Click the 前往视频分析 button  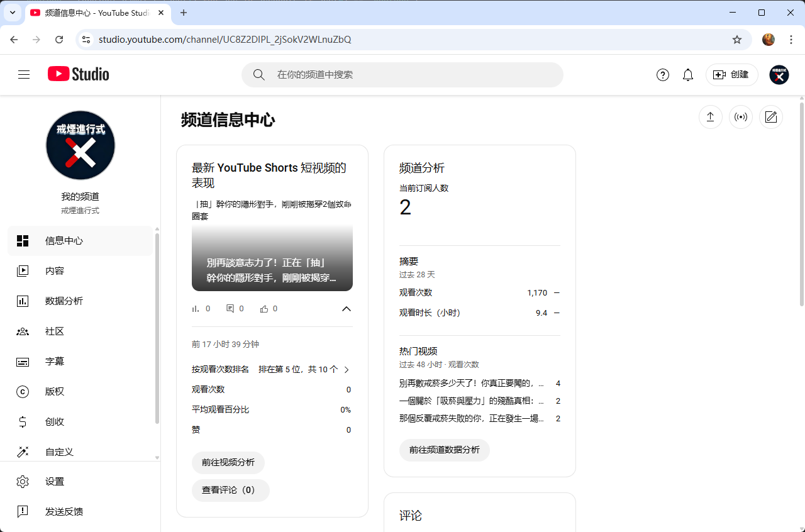point(228,463)
